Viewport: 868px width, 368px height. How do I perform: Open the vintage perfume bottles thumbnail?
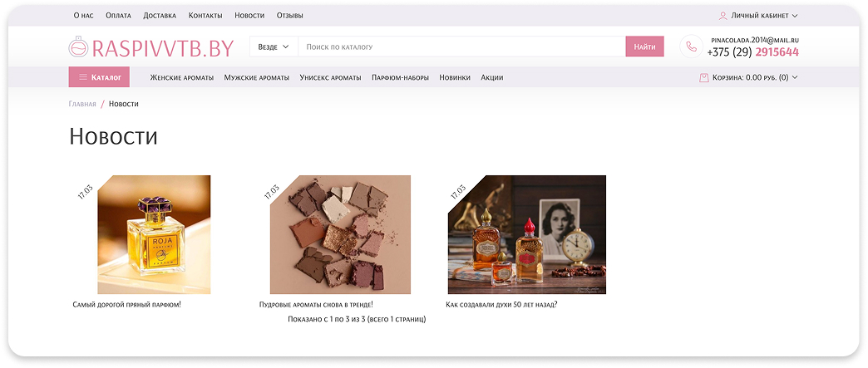(526, 234)
